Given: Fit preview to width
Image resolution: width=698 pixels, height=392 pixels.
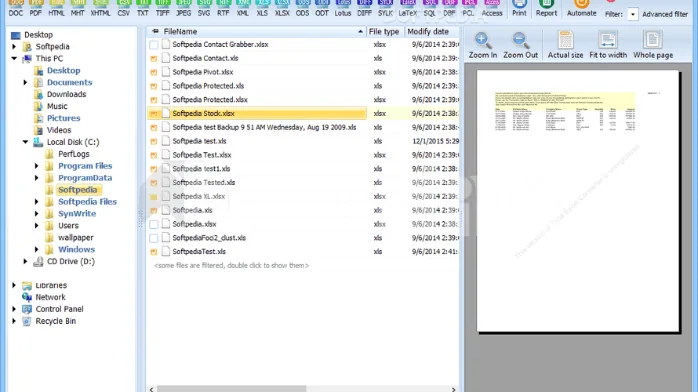Looking at the screenshot, I should [608, 45].
